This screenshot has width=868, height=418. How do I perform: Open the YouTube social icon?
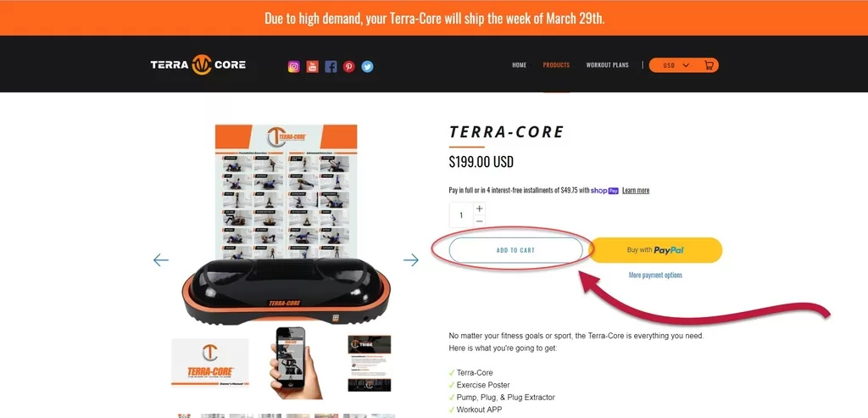[x=312, y=66]
